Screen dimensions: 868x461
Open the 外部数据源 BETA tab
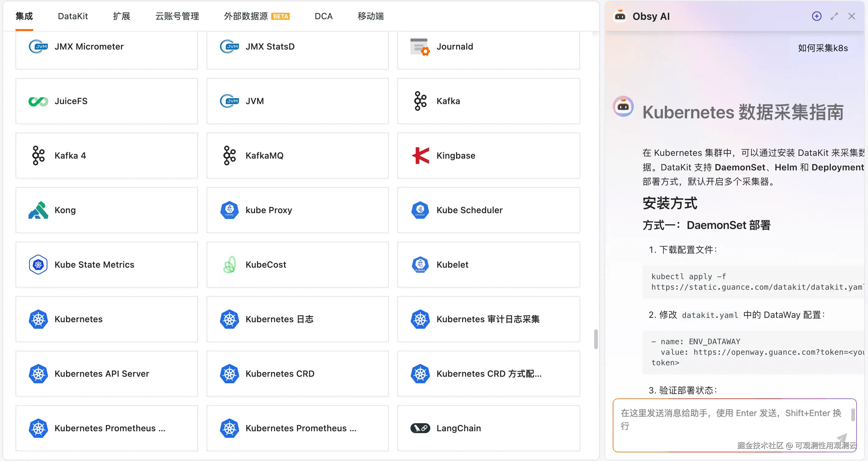256,16
